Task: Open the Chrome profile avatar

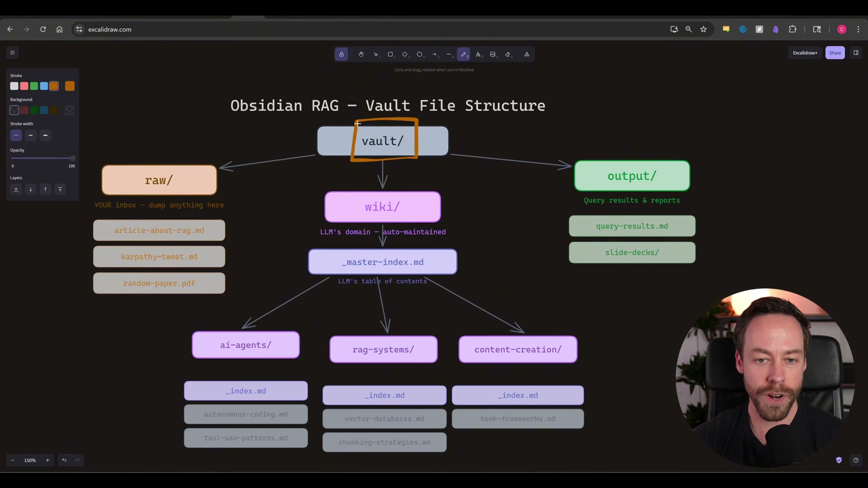Action: (842, 29)
